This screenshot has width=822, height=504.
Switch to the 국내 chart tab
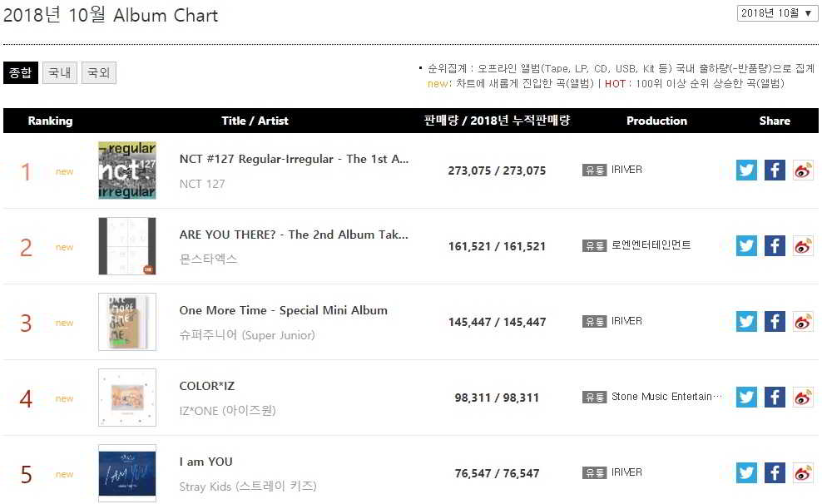coord(59,73)
